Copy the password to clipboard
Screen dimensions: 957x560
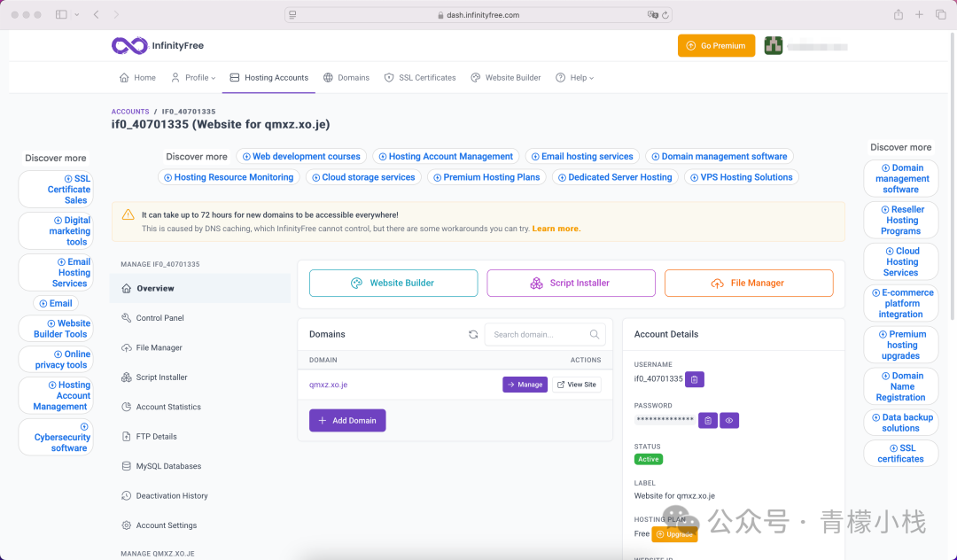coord(707,421)
